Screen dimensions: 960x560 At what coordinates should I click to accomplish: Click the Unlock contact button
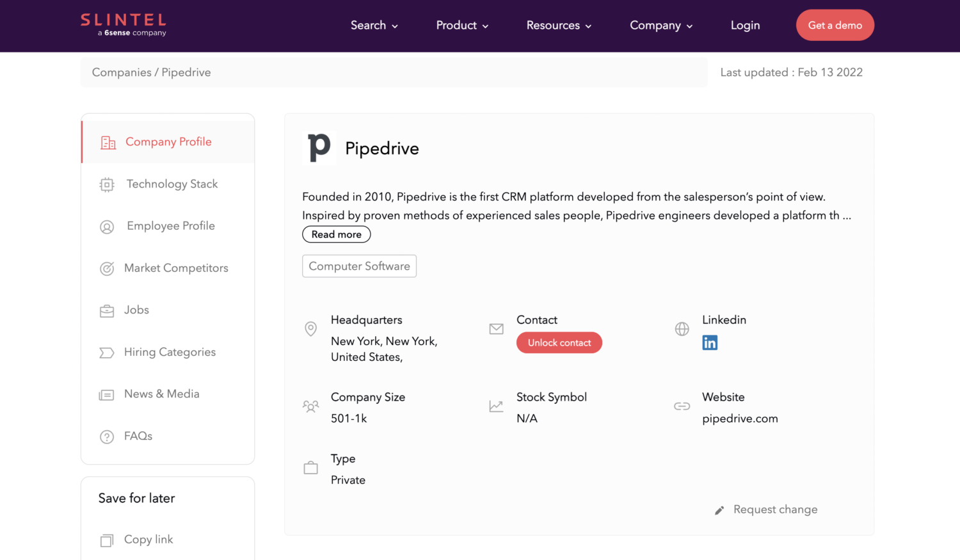point(559,342)
